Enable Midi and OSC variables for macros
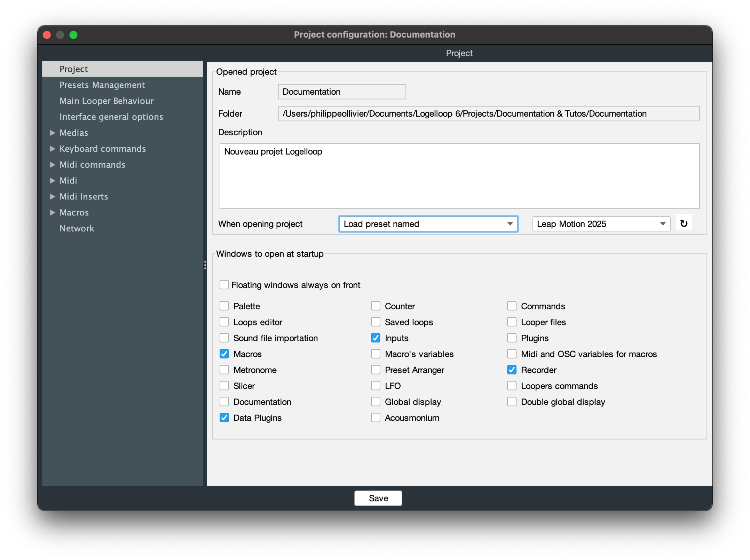Viewport: 750px width, 560px height. coord(511,353)
